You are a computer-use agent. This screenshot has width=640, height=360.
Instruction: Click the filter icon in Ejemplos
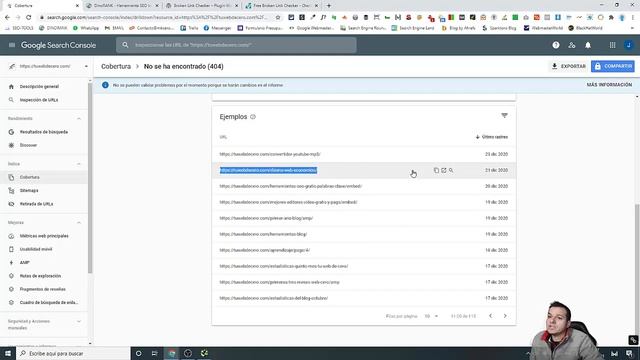point(504,116)
